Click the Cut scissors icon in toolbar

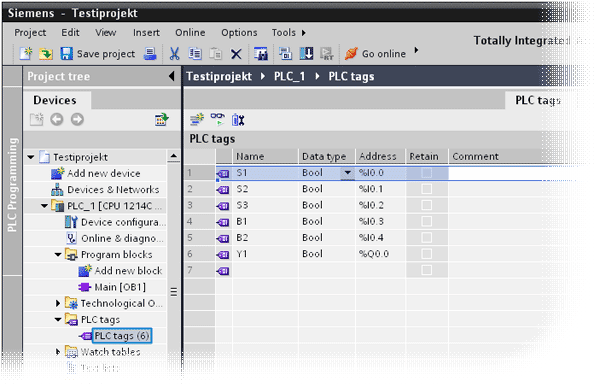(174, 54)
